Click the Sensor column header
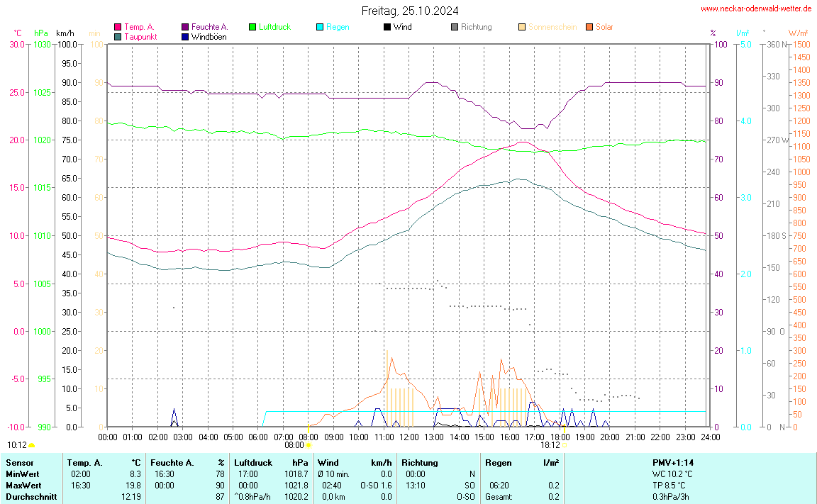 click(19, 463)
